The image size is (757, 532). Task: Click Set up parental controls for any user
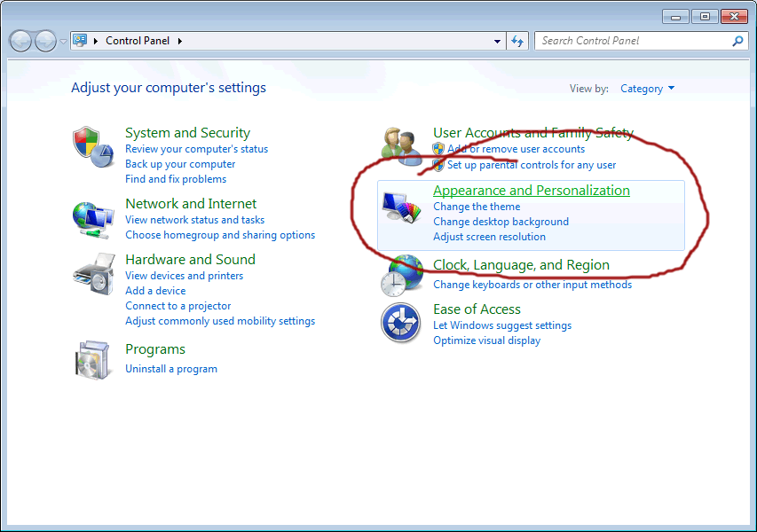click(532, 165)
